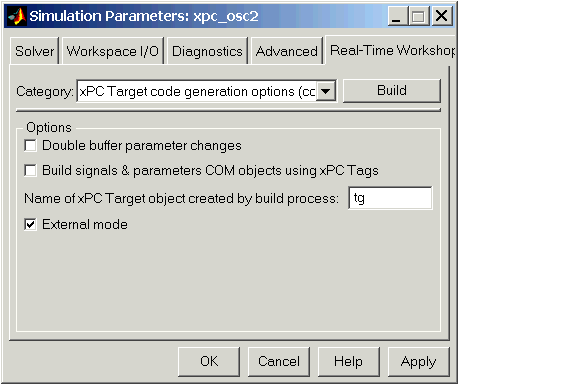The width and height of the screenshot is (580, 385).
Task: Switch to the Advanced tab
Action: 287,51
